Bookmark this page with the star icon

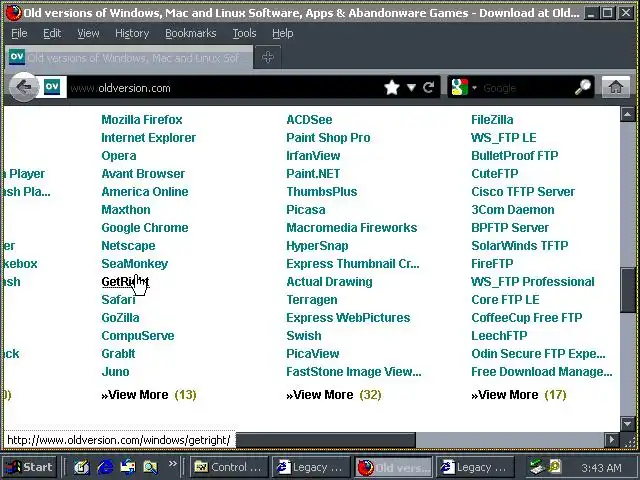pyautogui.click(x=391, y=87)
